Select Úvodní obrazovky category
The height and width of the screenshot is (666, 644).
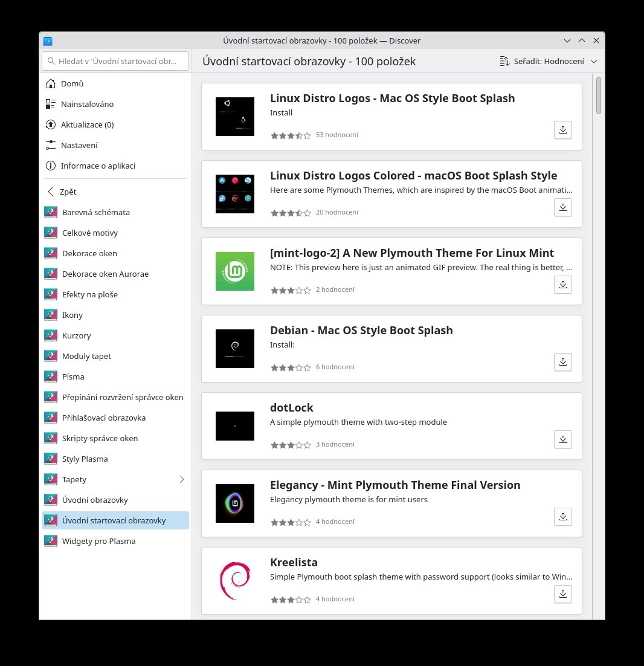(x=115, y=500)
